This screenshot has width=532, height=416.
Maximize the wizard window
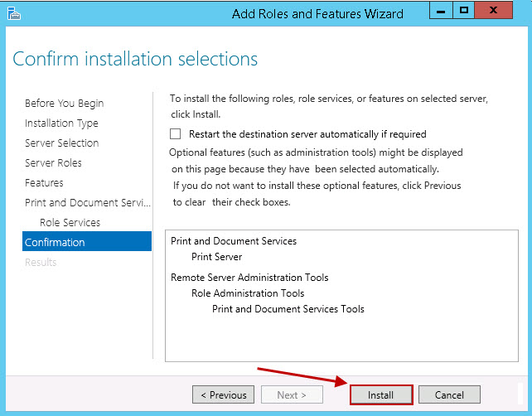[x=464, y=11]
